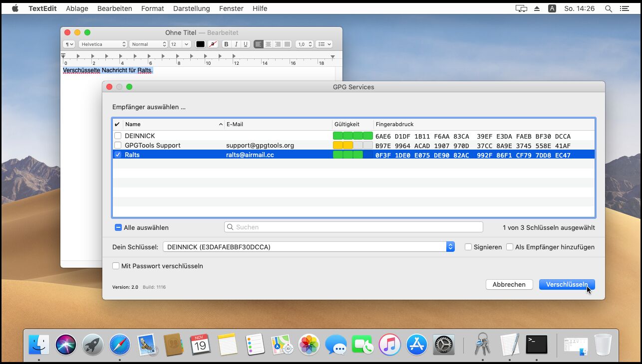Apply underline with the U button
Viewport: 642px width, 364px height.
point(246,44)
